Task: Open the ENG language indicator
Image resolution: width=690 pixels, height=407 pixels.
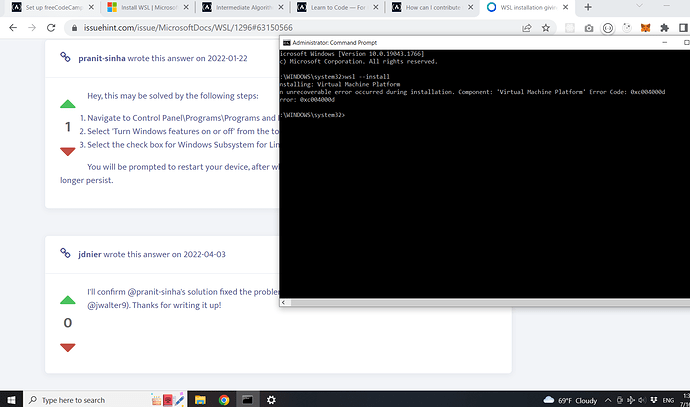Action: click(668, 400)
